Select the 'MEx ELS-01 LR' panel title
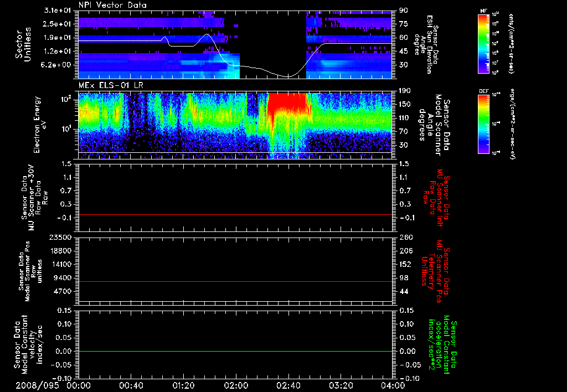 (x=111, y=86)
